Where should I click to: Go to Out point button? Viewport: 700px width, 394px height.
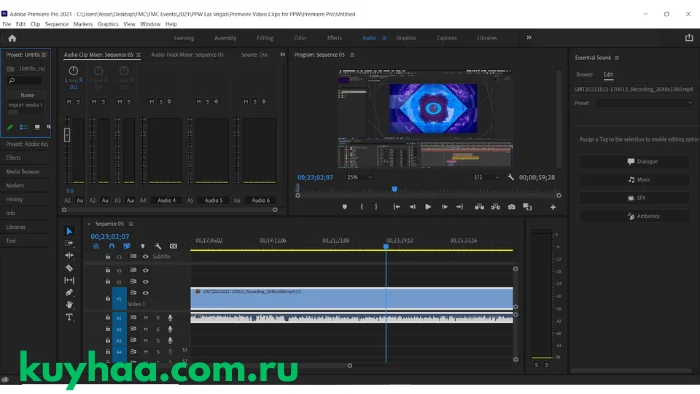[x=459, y=207]
